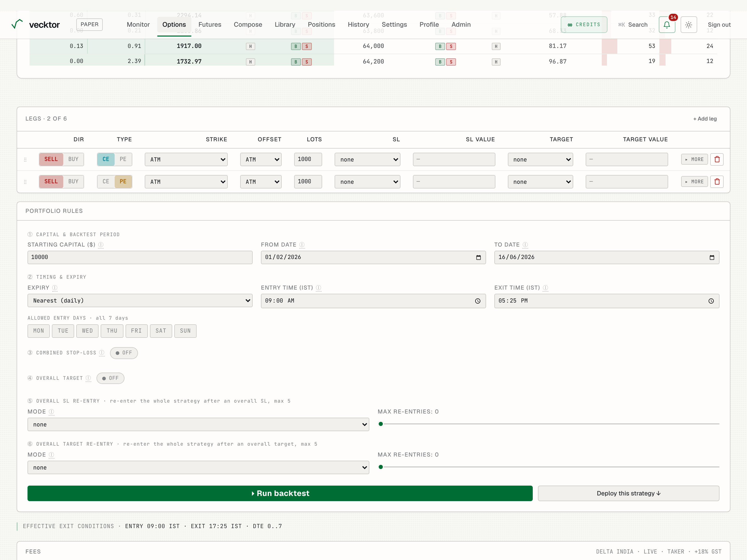Viewport: 747px width, 560px height.
Task: Show info icon next to Expiry
Action: tap(55, 288)
